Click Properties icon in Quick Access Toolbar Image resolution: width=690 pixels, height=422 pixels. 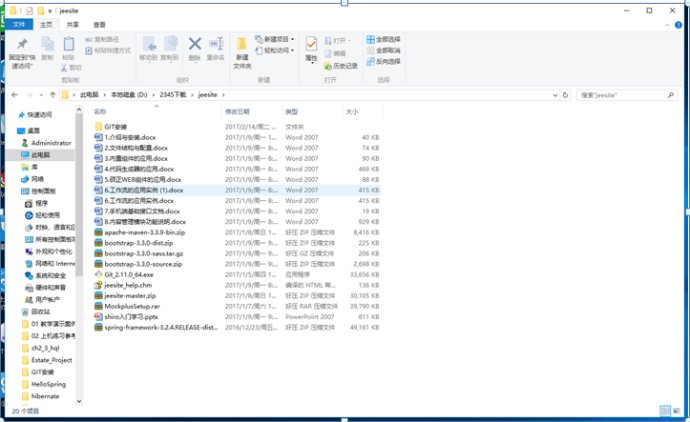tap(29, 11)
